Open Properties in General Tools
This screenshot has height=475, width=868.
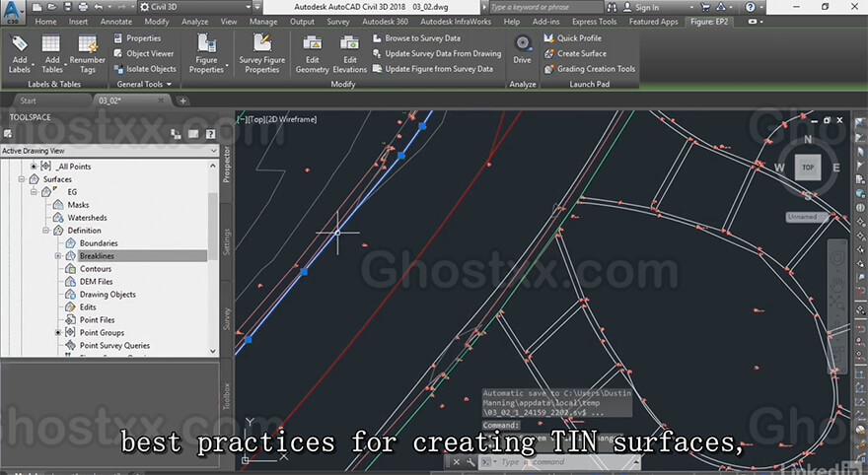pos(137,38)
